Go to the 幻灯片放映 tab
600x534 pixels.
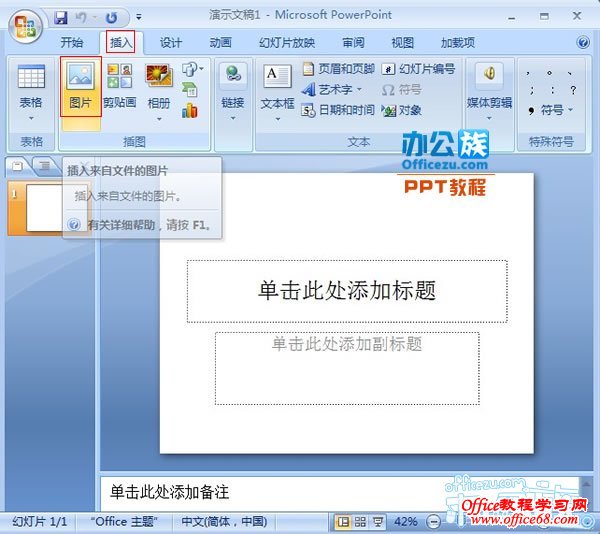click(x=287, y=42)
